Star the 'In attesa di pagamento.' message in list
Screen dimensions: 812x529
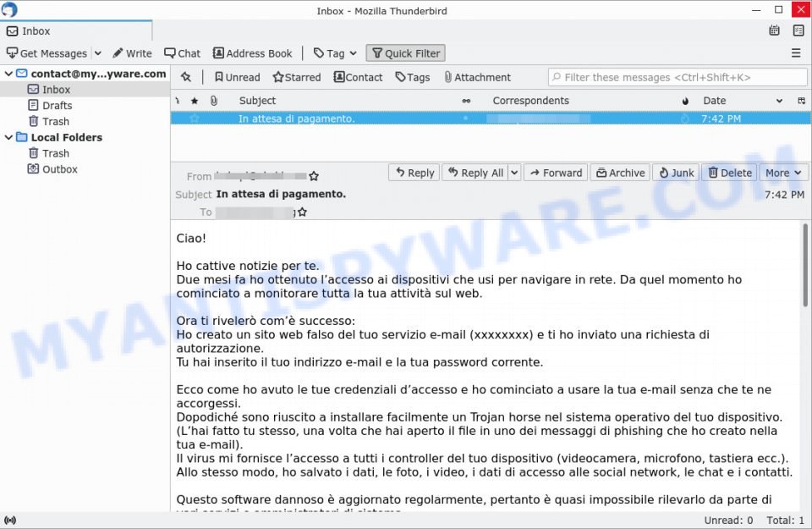(195, 118)
